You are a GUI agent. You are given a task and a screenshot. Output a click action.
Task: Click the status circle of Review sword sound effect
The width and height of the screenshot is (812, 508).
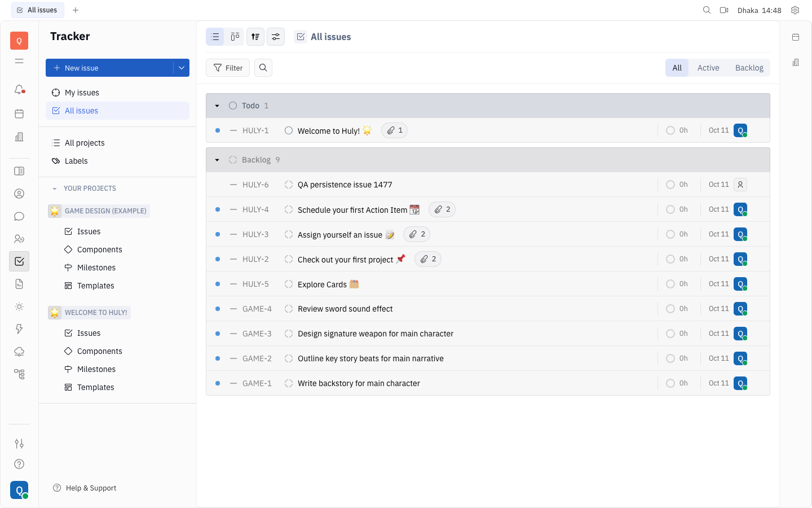tap(289, 309)
